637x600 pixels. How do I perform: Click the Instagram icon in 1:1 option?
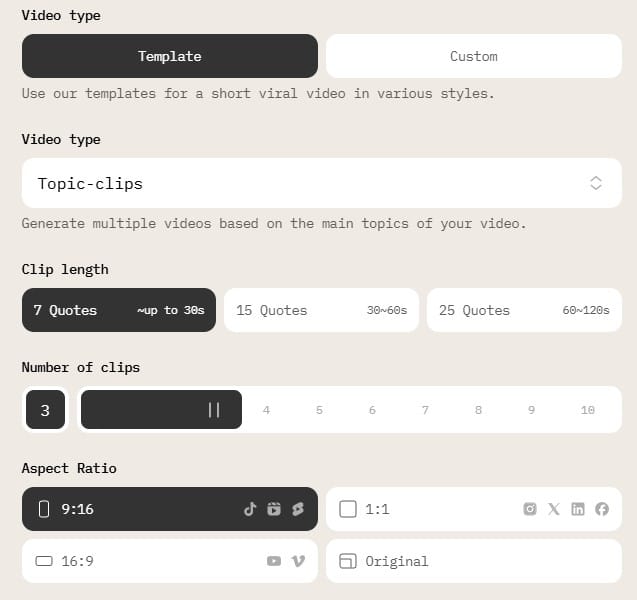pyautogui.click(x=530, y=509)
